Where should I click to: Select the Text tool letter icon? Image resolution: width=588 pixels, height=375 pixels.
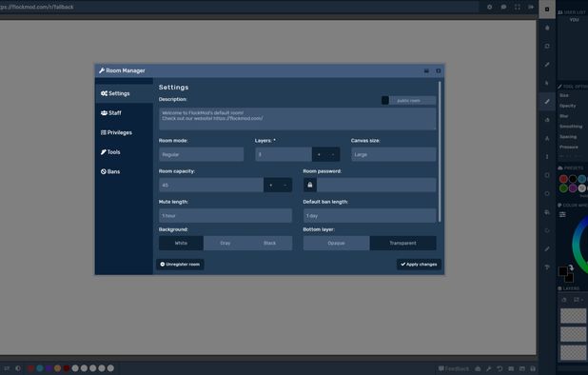click(x=547, y=138)
